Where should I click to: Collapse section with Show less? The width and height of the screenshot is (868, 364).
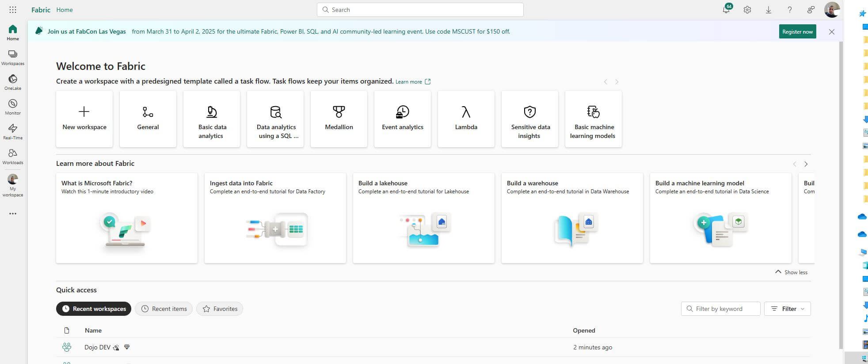point(792,272)
